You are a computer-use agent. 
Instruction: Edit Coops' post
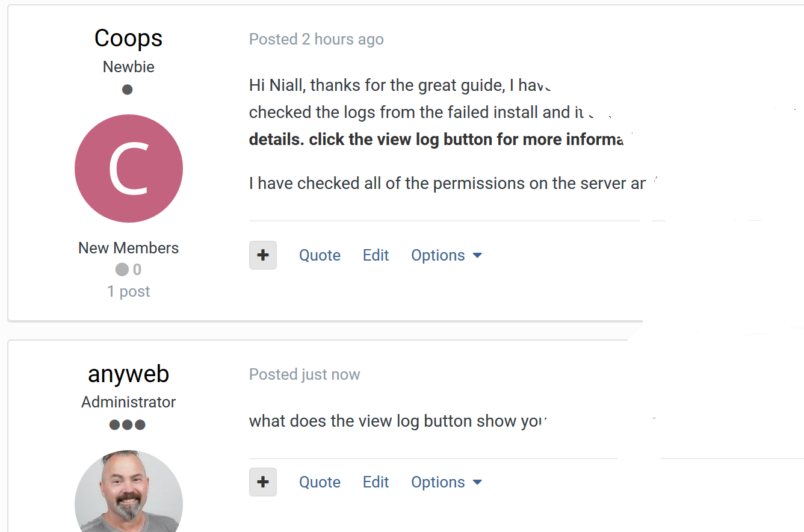click(x=376, y=255)
